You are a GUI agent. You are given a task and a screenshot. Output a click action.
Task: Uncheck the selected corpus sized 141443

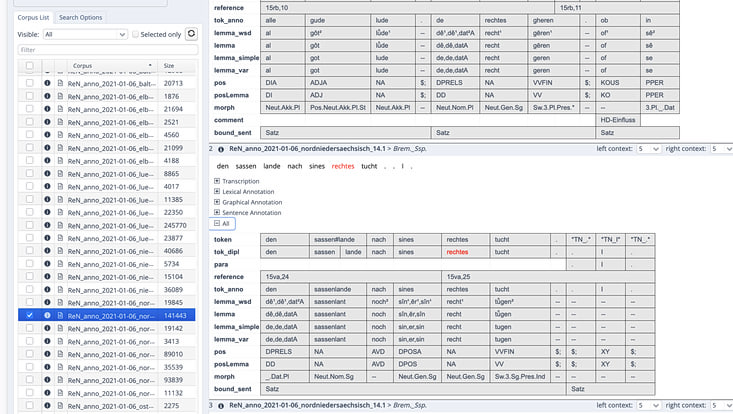[29, 315]
